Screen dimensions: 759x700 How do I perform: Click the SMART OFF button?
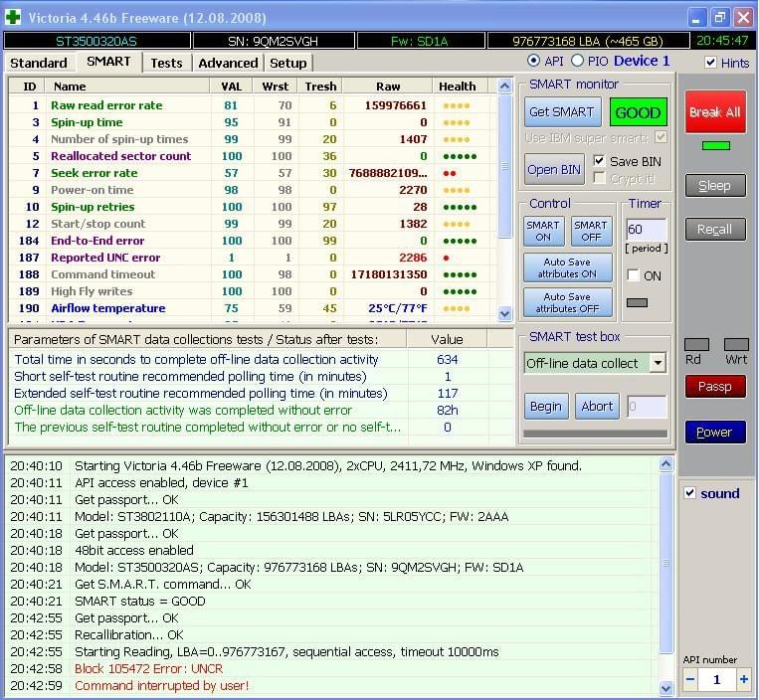coord(591,232)
